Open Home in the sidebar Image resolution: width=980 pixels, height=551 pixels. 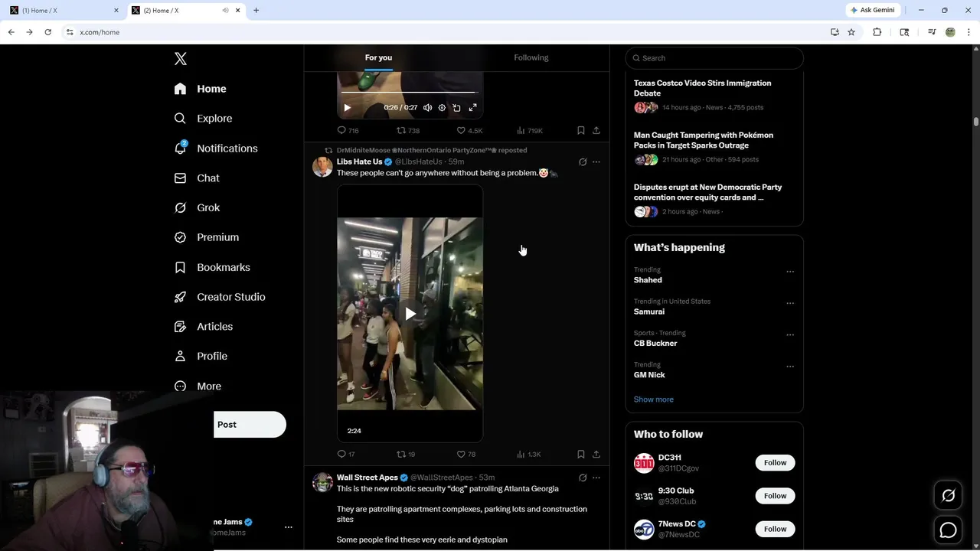click(200, 89)
